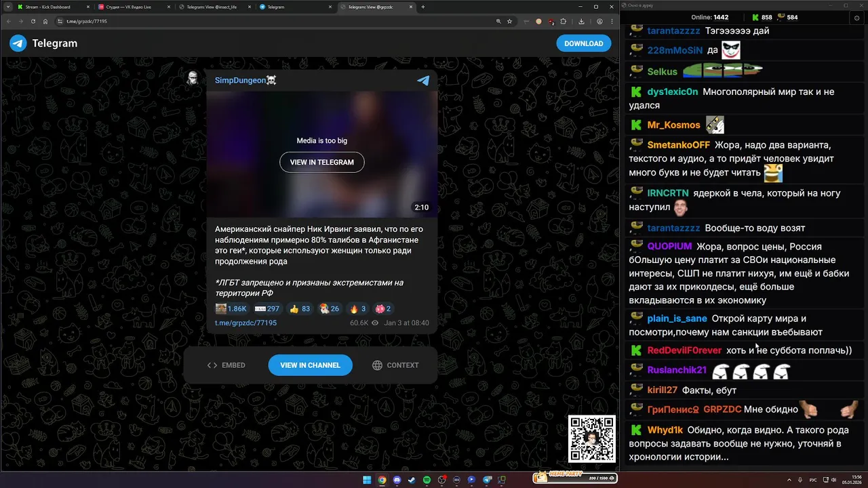The height and width of the screenshot is (488, 868).
Task: Open Steam from the taskbar
Action: pos(412,480)
